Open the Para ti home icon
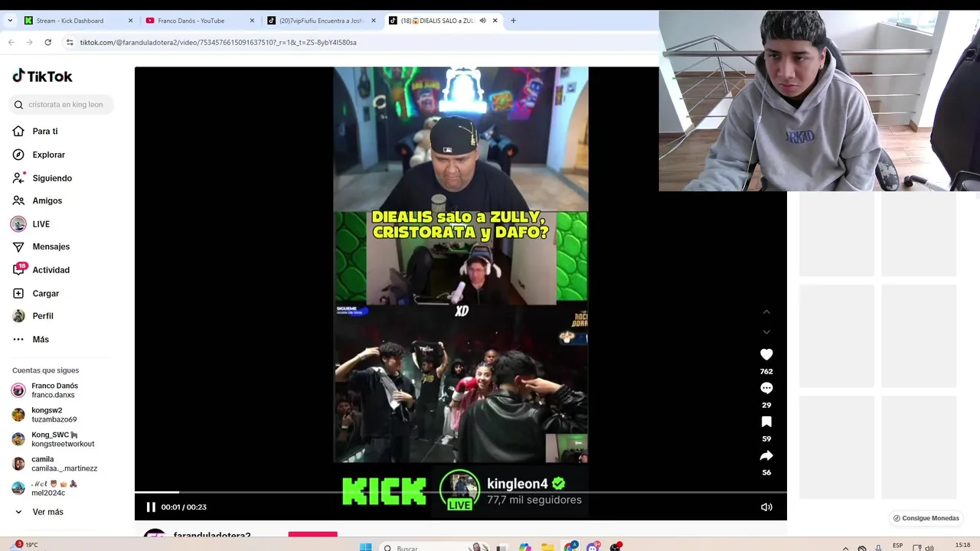 pos(18,131)
